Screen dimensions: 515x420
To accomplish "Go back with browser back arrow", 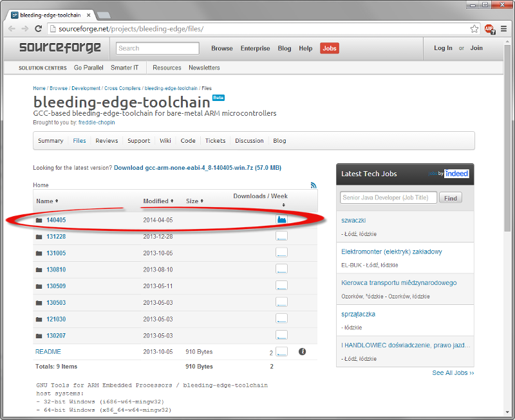I will tap(12, 29).
